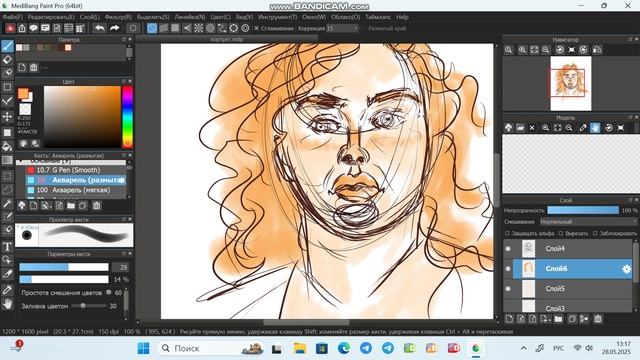This screenshot has height=360, width=640.
Task: Select the G Pen (Smooth) brush
Action: [x=76, y=170]
